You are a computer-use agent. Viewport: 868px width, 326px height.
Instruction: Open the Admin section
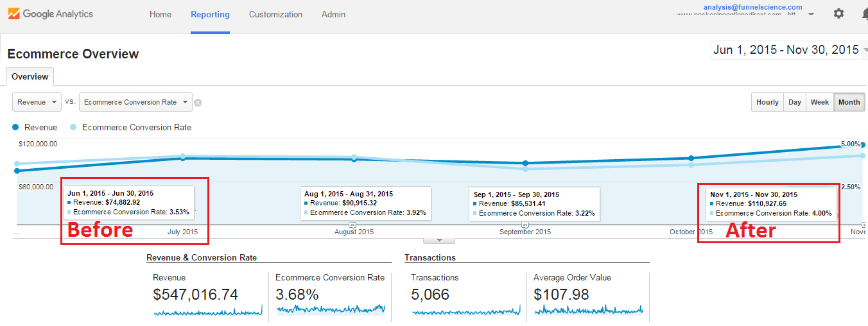[x=333, y=14]
